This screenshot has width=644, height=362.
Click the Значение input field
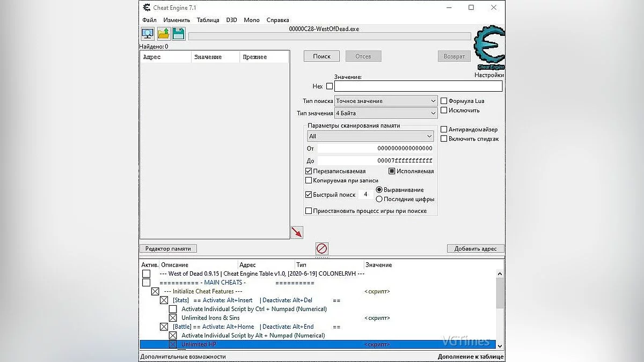[419, 86]
